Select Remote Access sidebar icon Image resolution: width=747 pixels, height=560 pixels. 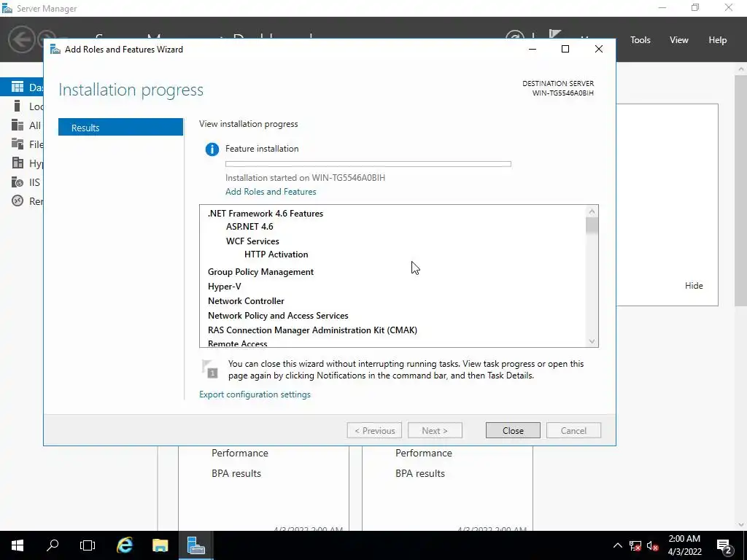point(18,201)
